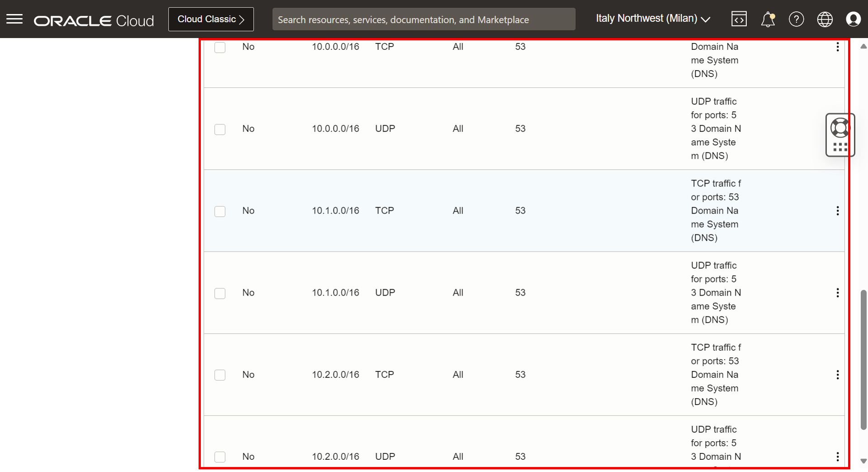Open the life ring support widget
This screenshot has height=472, width=868.
point(840,128)
